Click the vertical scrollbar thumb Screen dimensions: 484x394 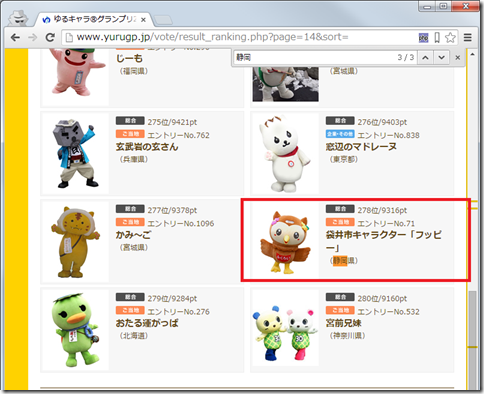tap(473, 340)
